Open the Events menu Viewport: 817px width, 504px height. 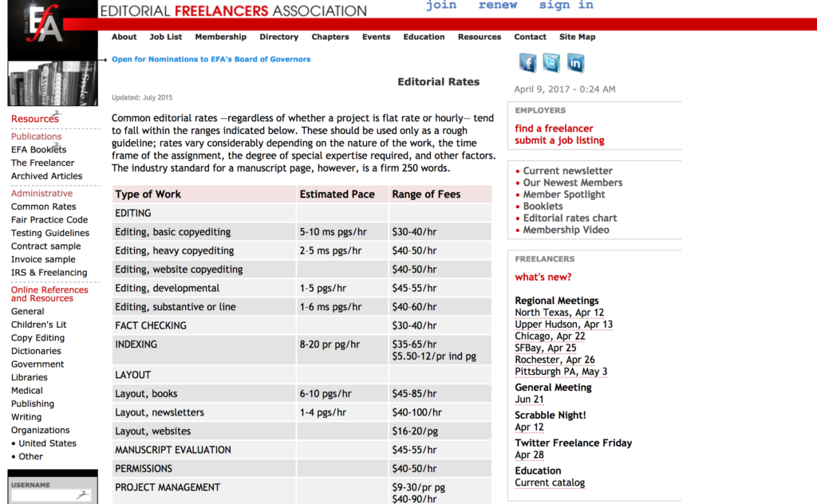click(x=377, y=37)
